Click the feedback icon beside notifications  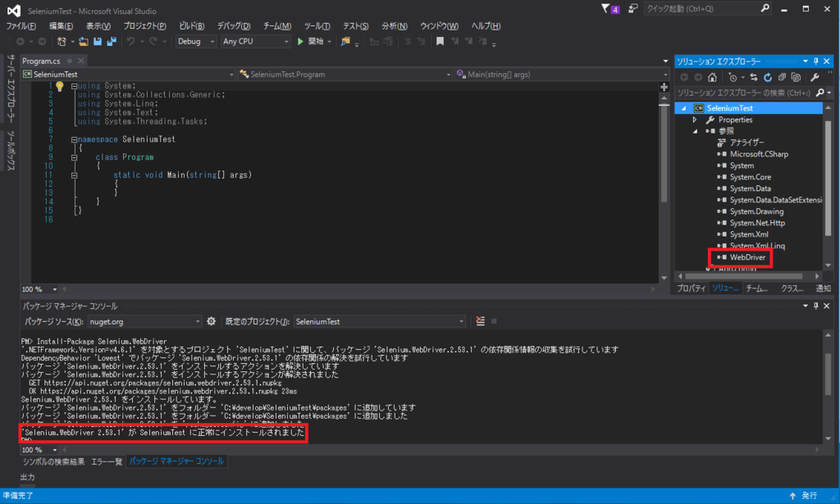pyautogui.click(x=632, y=8)
